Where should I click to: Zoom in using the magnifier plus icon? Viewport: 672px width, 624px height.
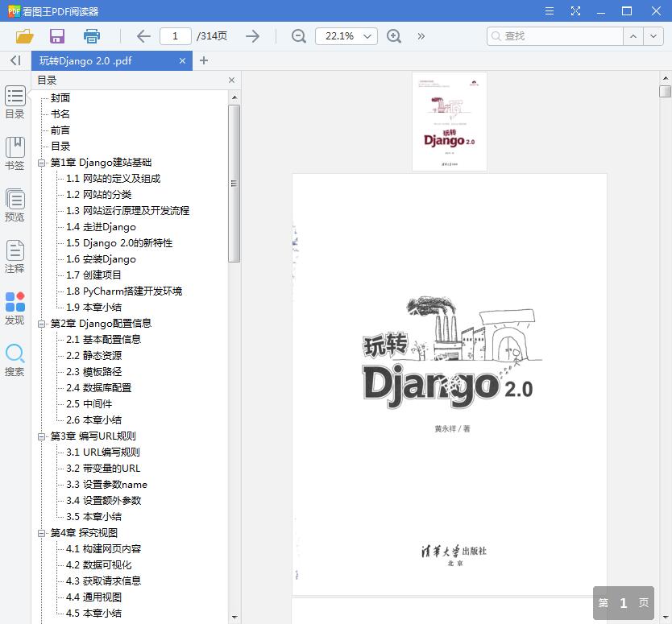[x=393, y=36]
